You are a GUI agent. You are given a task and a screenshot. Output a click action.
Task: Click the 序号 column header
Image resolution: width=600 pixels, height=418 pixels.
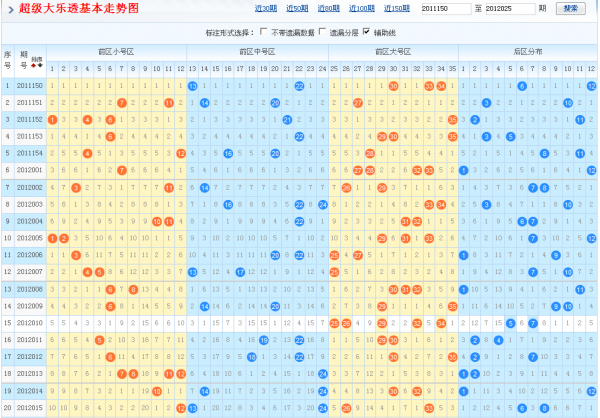8,60
